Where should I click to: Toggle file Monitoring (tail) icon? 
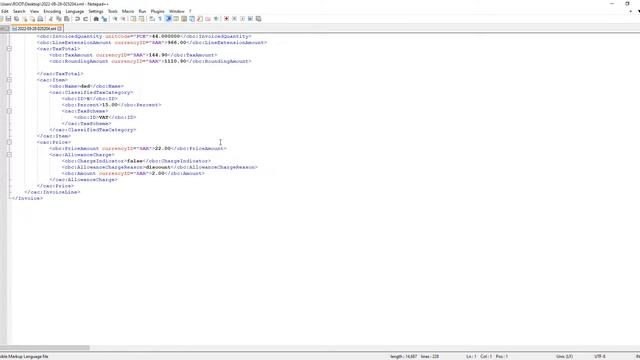click(216, 19)
